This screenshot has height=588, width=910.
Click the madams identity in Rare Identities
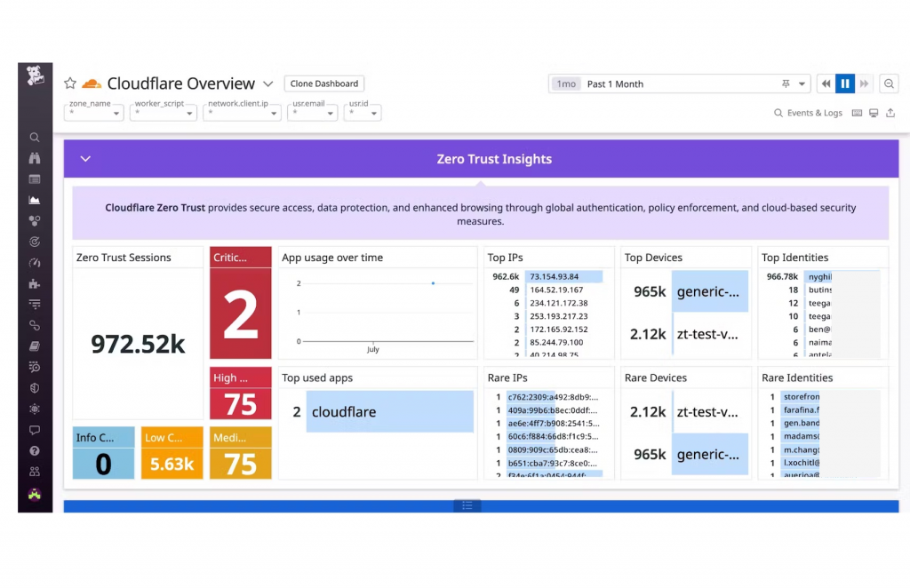pos(802,436)
